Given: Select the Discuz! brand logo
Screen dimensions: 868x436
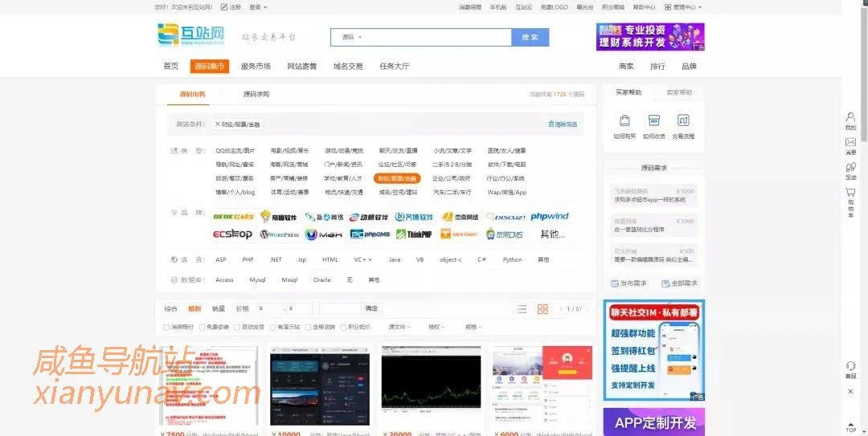Looking at the screenshot, I should click(506, 217).
